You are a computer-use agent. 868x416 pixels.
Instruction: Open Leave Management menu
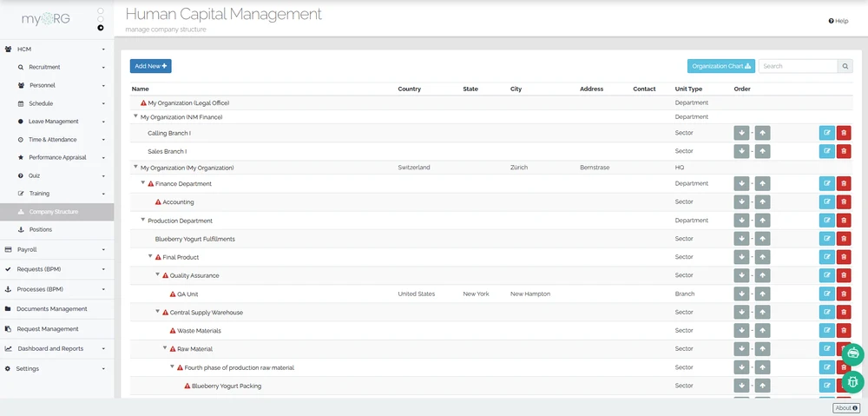pos(57,122)
